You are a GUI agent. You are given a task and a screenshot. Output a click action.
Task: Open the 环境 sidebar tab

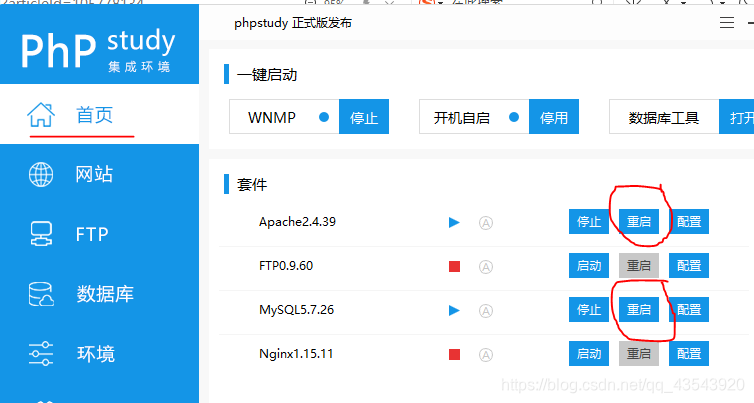click(100, 353)
